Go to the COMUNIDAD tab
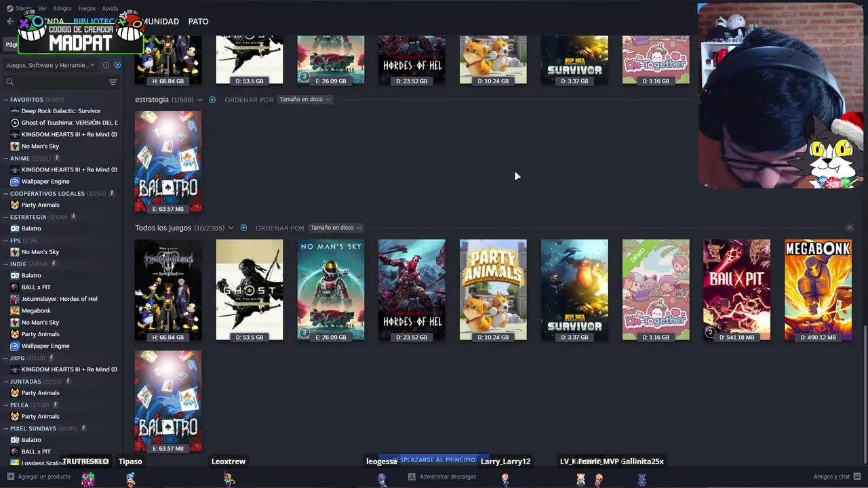This screenshot has width=868, height=488. click(x=159, y=22)
